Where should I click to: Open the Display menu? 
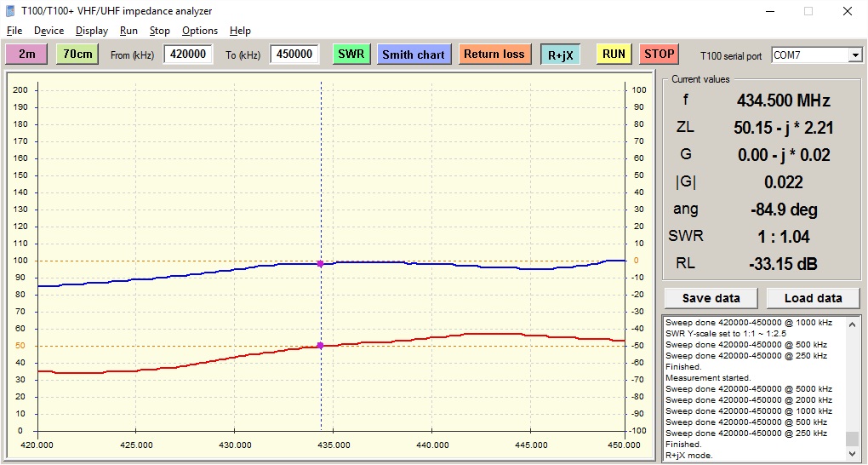[91, 31]
